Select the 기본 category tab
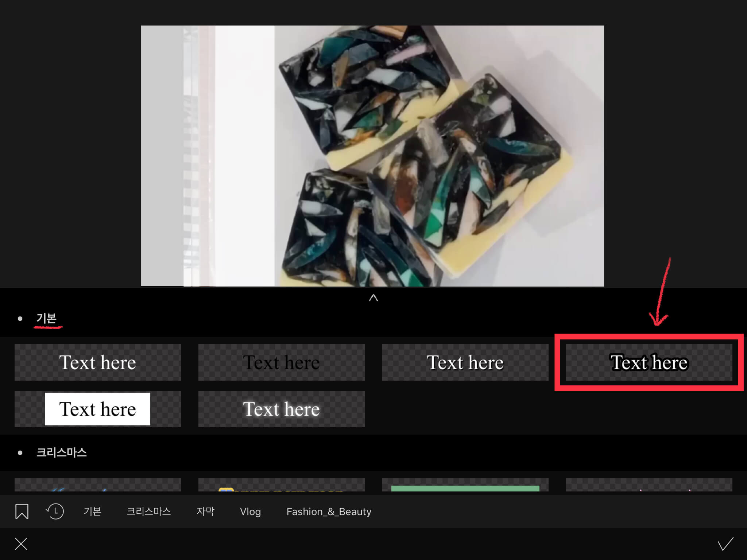Viewport: 747px width, 560px height. click(x=92, y=511)
